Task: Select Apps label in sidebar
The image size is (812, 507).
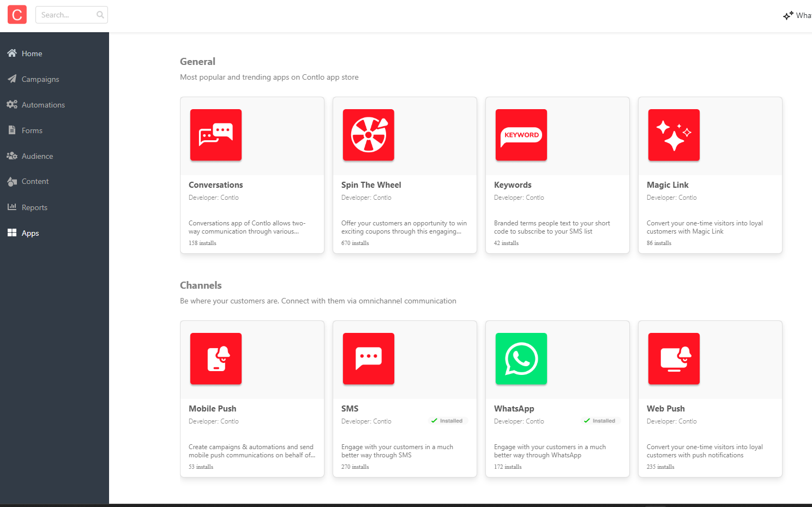Action: point(31,233)
